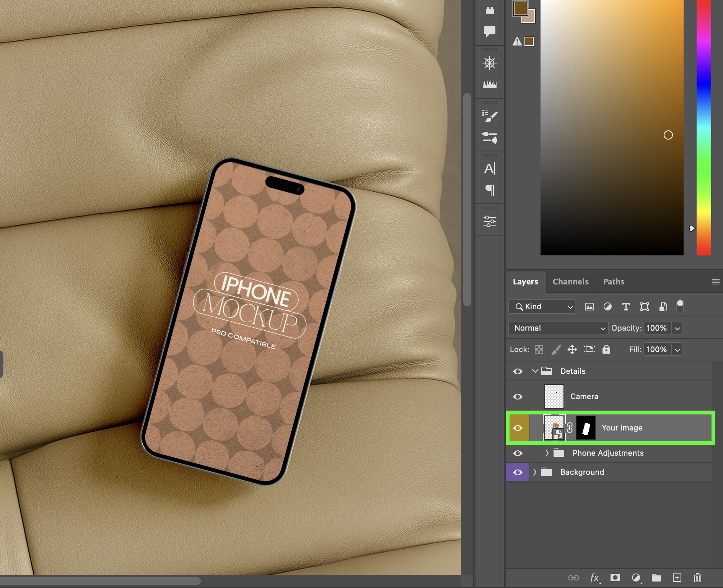Click the out-of-gamut warning triangle
The height and width of the screenshot is (588, 723).
point(517,41)
